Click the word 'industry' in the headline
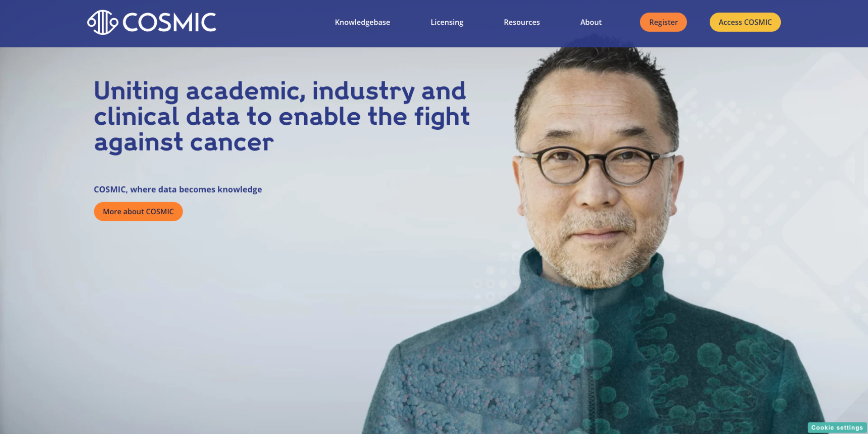Image resolution: width=868 pixels, height=434 pixels. pyautogui.click(x=363, y=91)
